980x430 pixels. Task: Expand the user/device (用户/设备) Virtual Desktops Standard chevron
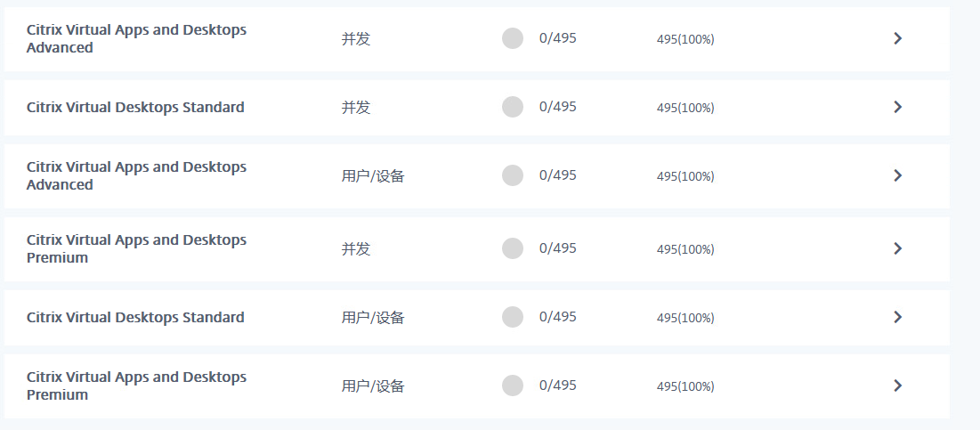pos(897,317)
